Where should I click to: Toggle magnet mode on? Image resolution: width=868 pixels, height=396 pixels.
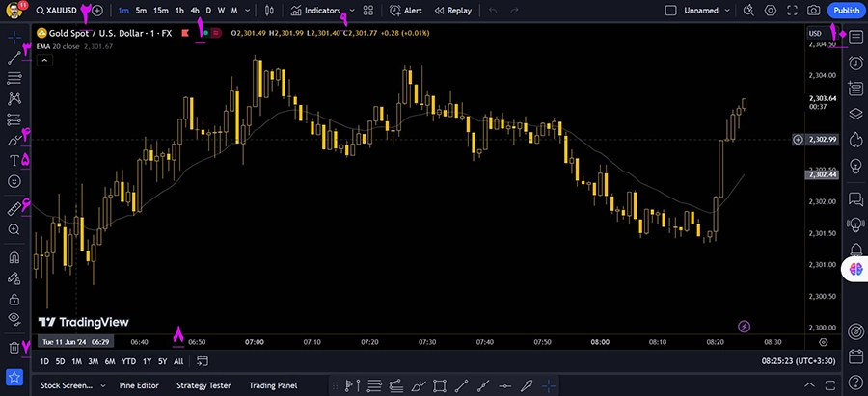[x=14, y=257]
